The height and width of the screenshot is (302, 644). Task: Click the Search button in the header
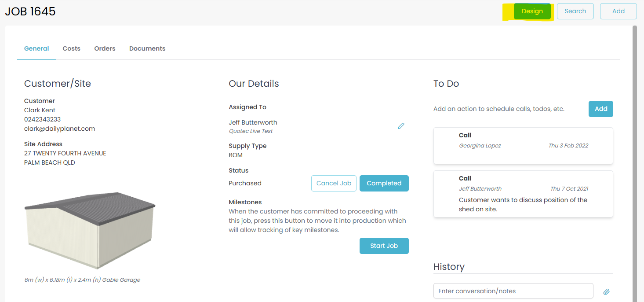tap(575, 11)
